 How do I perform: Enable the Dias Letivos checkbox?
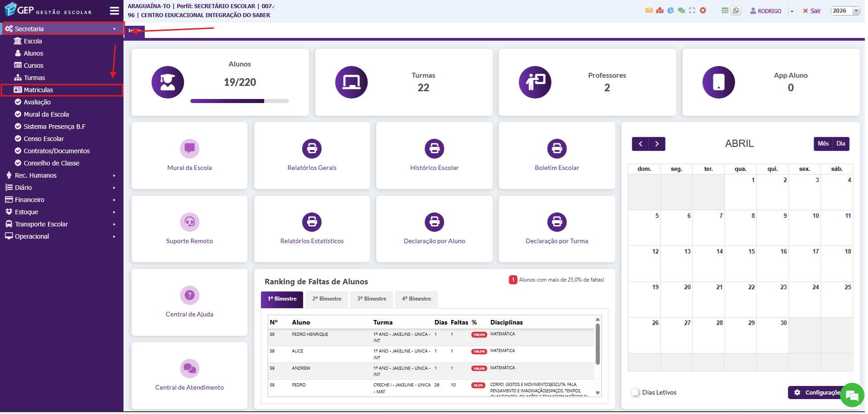click(636, 392)
